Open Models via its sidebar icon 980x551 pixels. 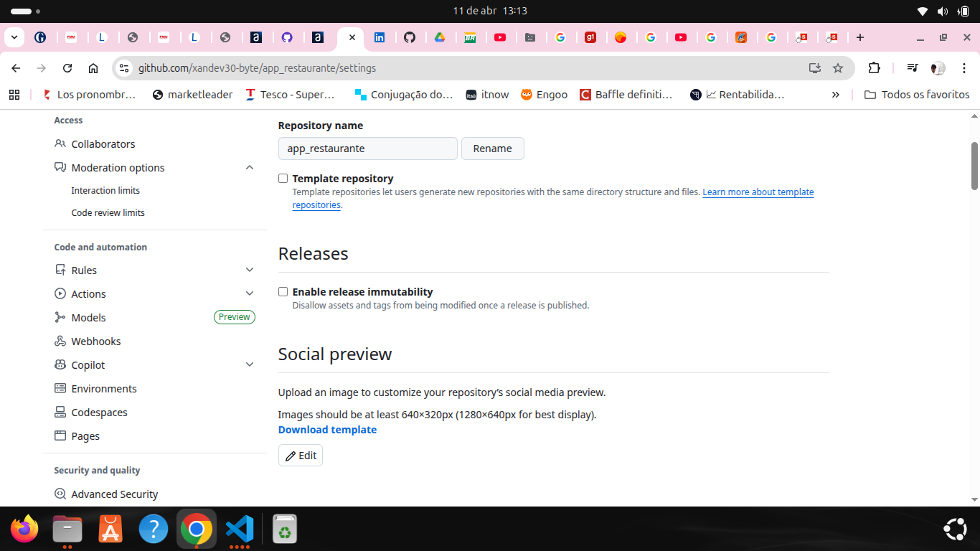(60, 317)
